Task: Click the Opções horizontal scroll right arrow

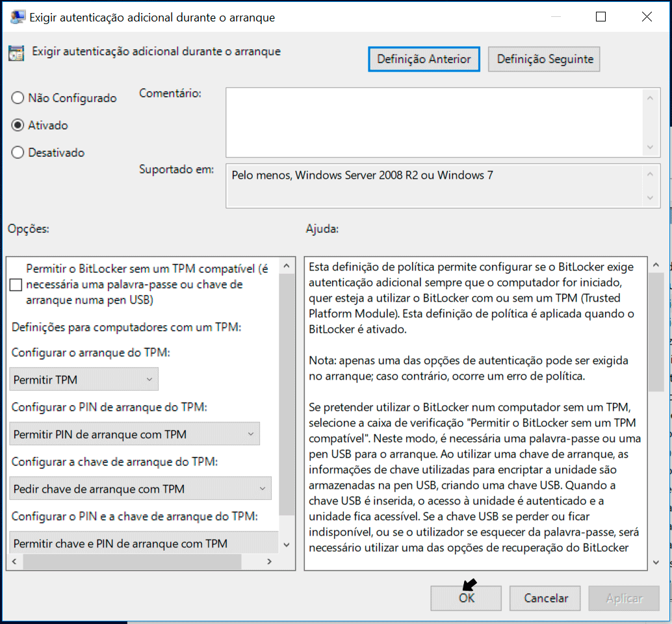Action: (269, 562)
